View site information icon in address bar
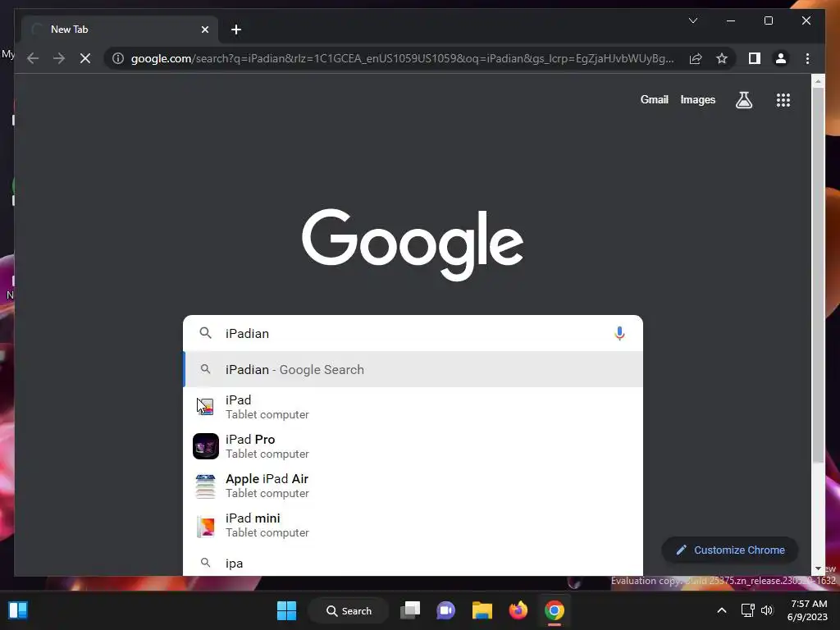The image size is (840, 630). [118, 58]
